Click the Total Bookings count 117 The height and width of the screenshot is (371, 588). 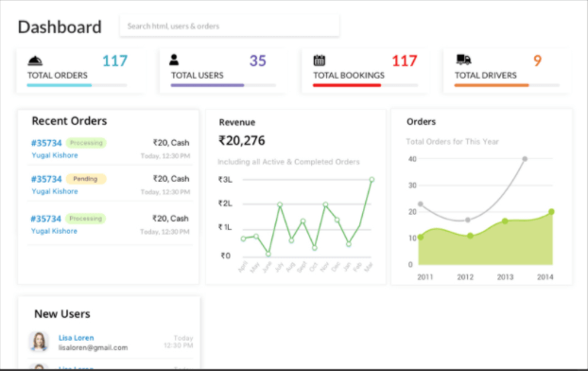405,61
